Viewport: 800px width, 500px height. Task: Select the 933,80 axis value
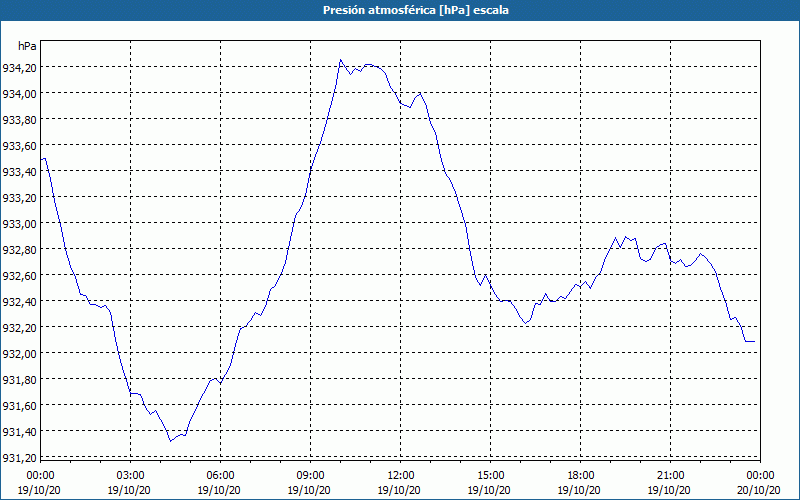19,119
